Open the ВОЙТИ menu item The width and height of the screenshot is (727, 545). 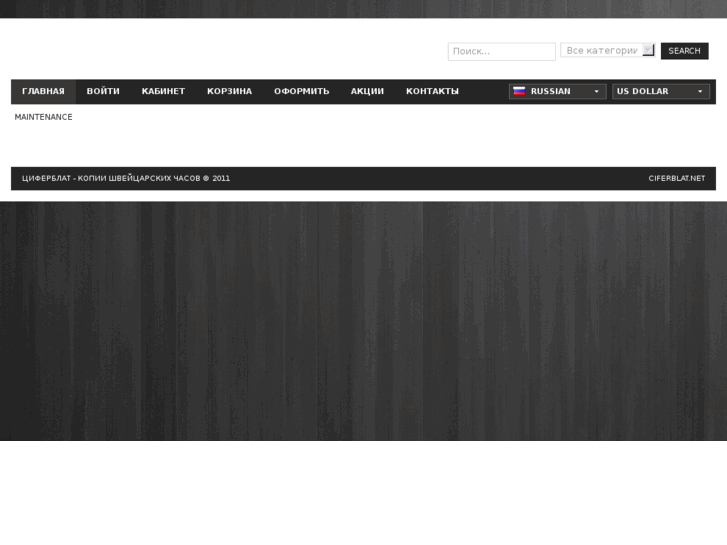pos(103,91)
